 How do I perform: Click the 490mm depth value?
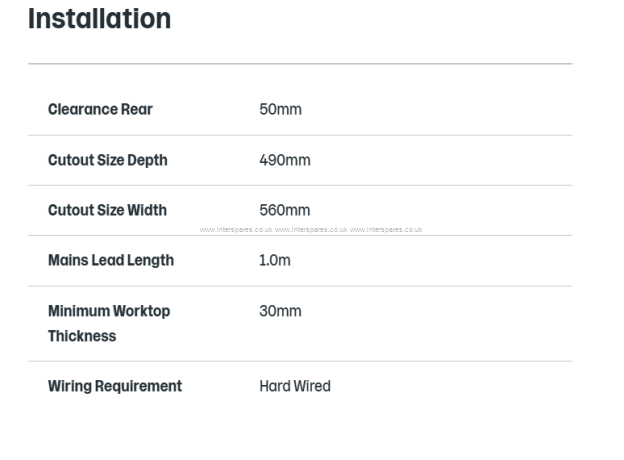[x=285, y=160]
